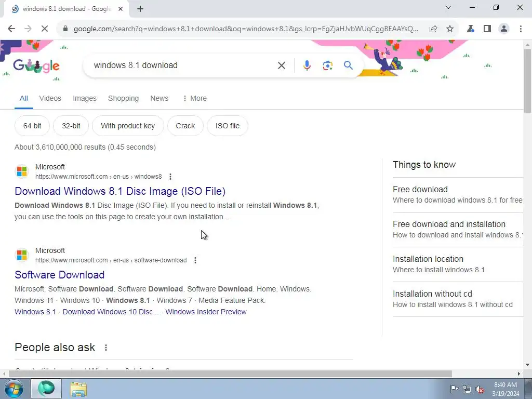Image resolution: width=532 pixels, height=399 pixels.
Task: Expand the More search filters
Action: click(195, 98)
